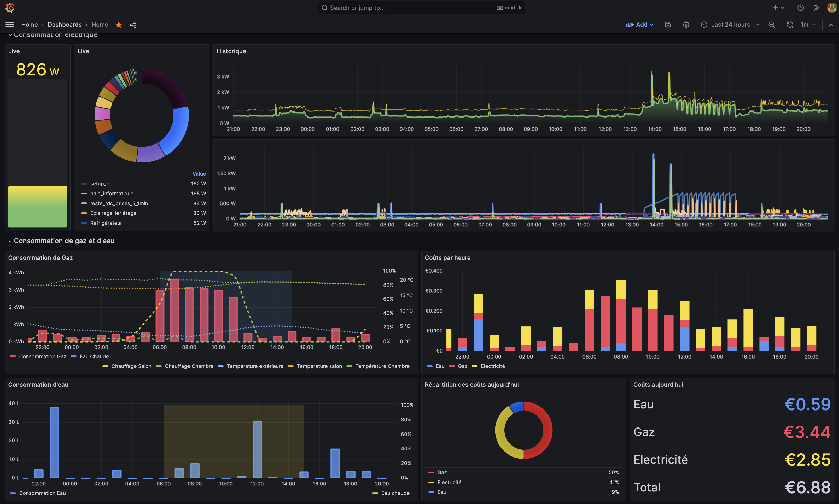Click the share dashboard icon
The image size is (839, 504).
point(133,25)
